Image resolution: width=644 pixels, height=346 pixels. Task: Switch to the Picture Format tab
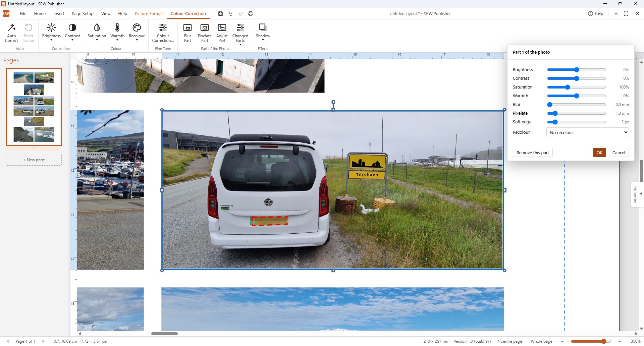pyautogui.click(x=149, y=14)
